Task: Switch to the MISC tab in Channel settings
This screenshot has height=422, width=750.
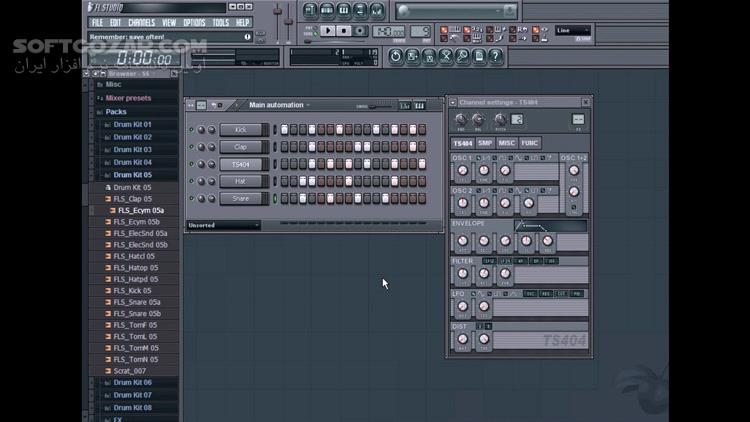Action: tap(506, 143)
